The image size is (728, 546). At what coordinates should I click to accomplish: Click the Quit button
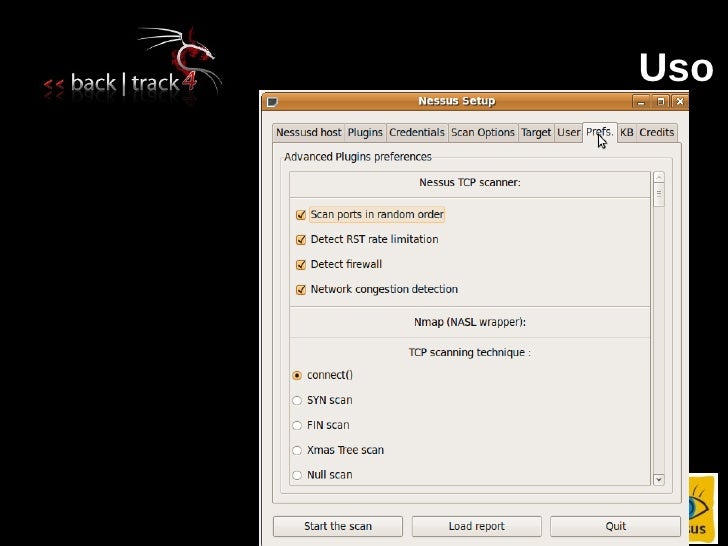(x=615, y=526)
